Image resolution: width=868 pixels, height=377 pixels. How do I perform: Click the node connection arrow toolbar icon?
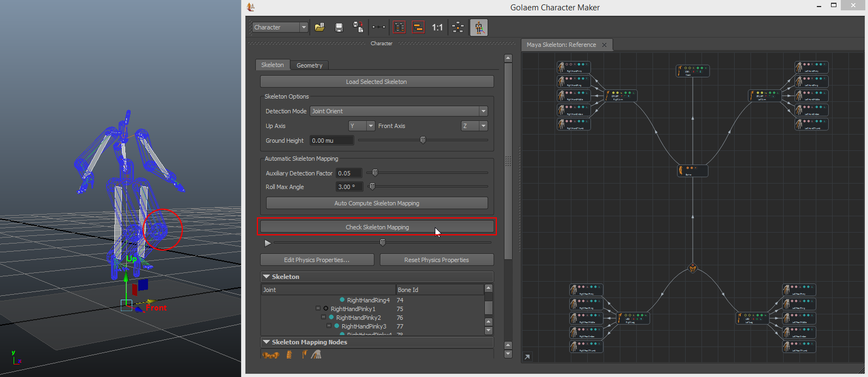coord(378,27)
